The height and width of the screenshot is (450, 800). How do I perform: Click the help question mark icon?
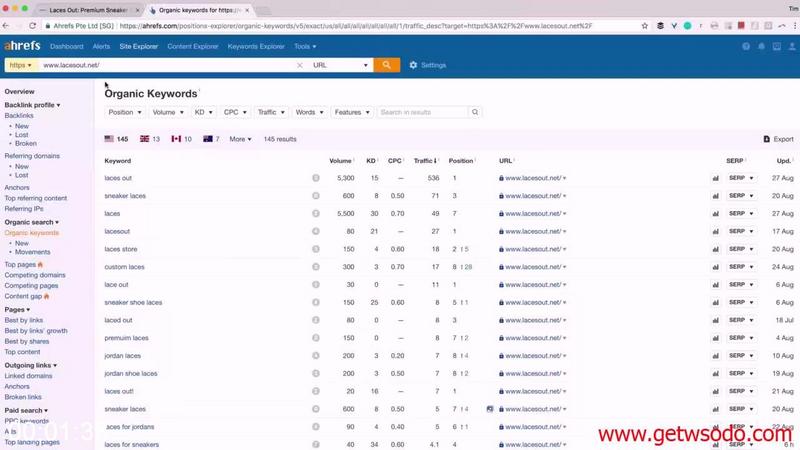click(x=746, y=46)
